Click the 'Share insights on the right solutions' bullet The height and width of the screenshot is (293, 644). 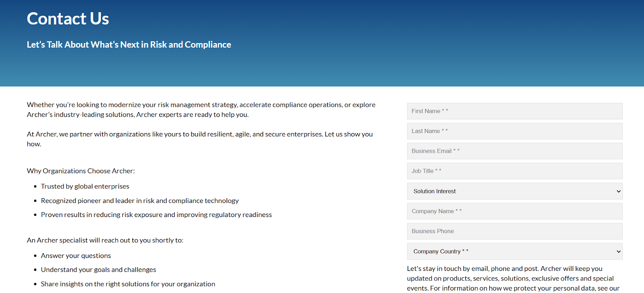[x=128, y=284]
